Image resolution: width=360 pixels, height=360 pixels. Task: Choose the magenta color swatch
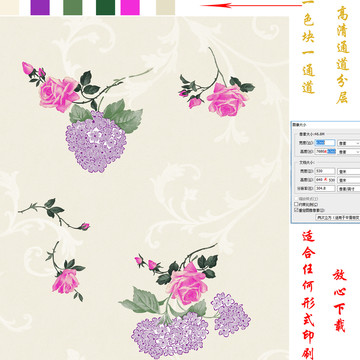point(130,7)
